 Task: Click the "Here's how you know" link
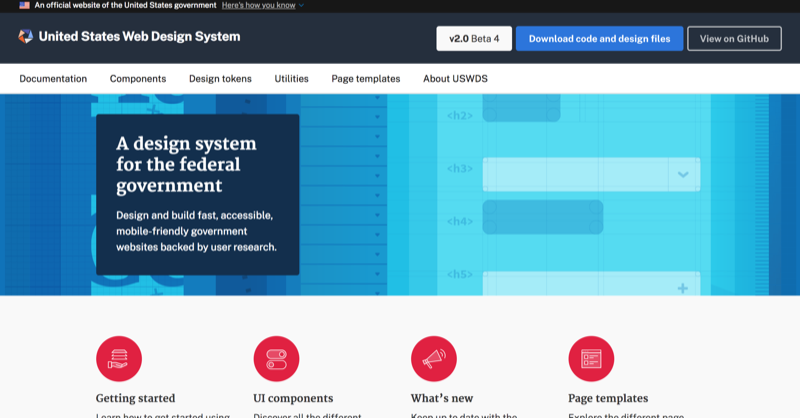(259, 5)
